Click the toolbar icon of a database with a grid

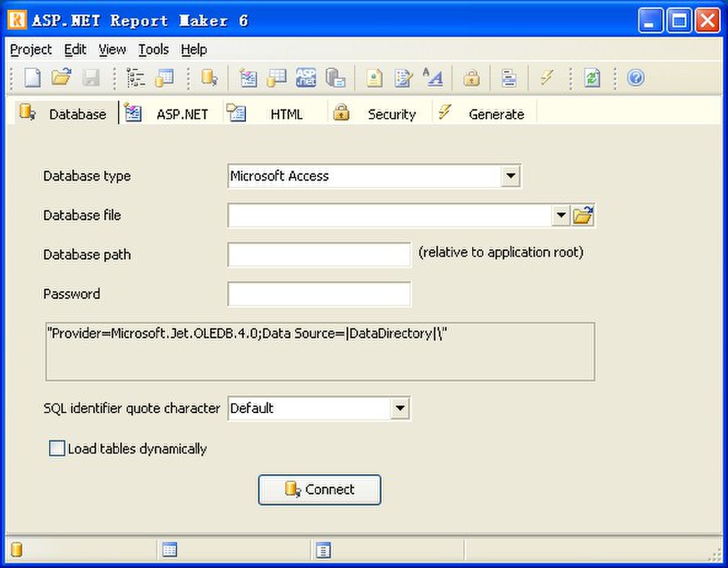tap(277, 77)
